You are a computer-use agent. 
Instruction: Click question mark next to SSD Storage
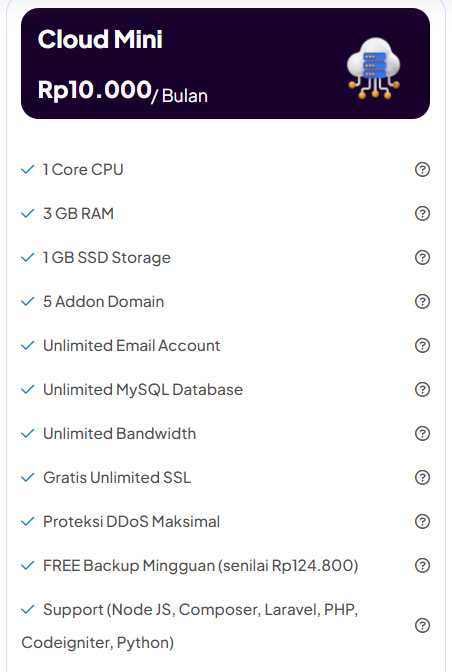click(422, 258)
